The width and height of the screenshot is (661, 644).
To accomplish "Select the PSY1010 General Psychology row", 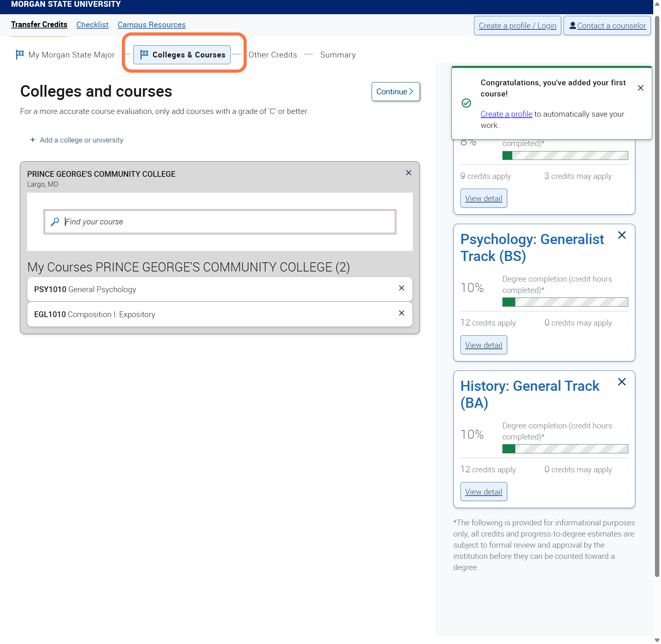I will pyautogui.click(x=220, y=289).
